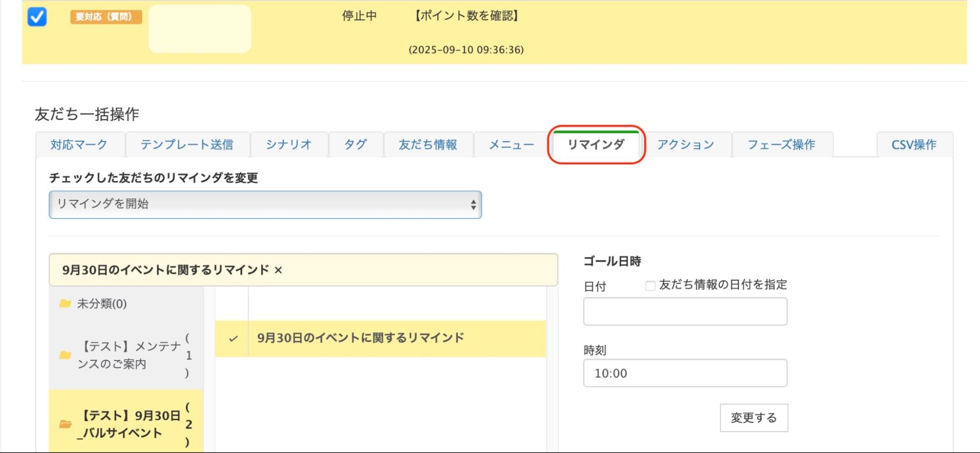
Task: Go to the タグ tab
Action: (355, 144)
